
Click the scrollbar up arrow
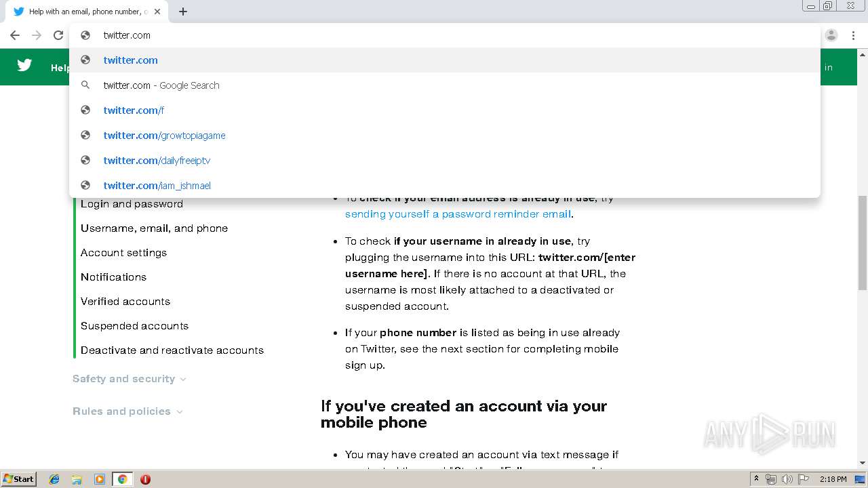point(863,54)
